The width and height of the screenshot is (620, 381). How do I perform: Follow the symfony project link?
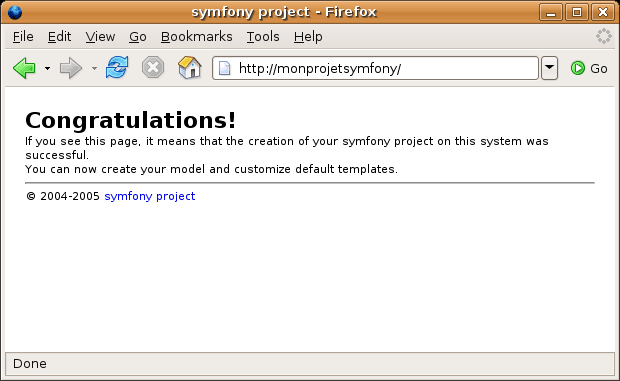tap(149, 196)
